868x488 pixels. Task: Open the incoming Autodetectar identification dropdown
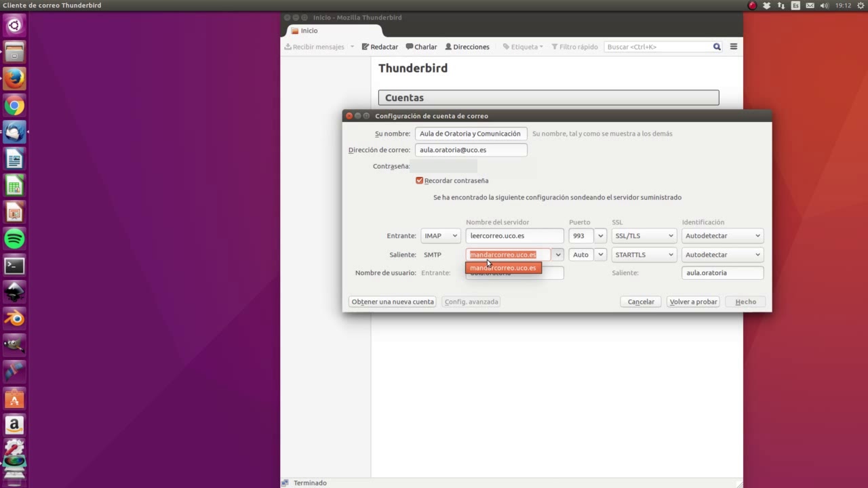[723, 236]
